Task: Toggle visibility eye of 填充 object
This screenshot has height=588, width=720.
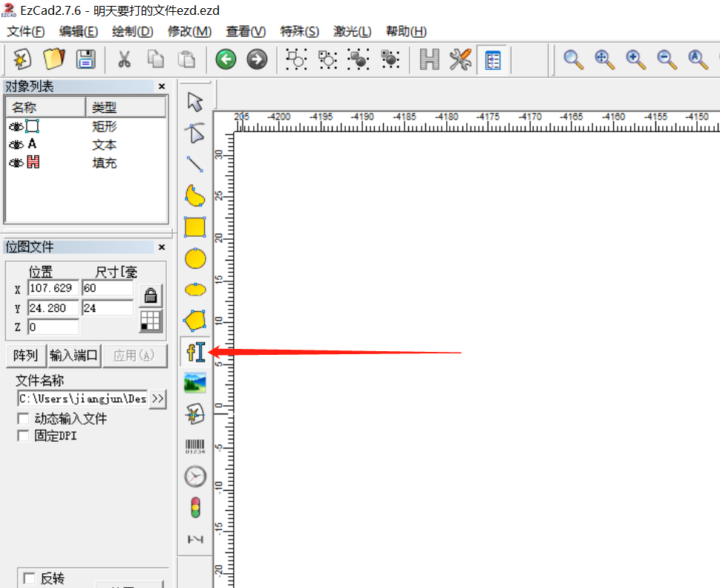Action: point(16,163)
